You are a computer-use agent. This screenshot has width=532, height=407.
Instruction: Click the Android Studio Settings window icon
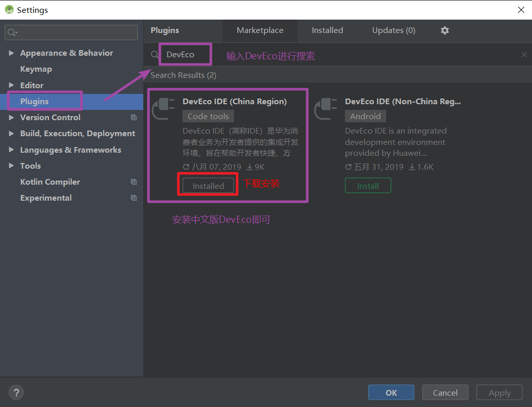click(x=9, y=10)
